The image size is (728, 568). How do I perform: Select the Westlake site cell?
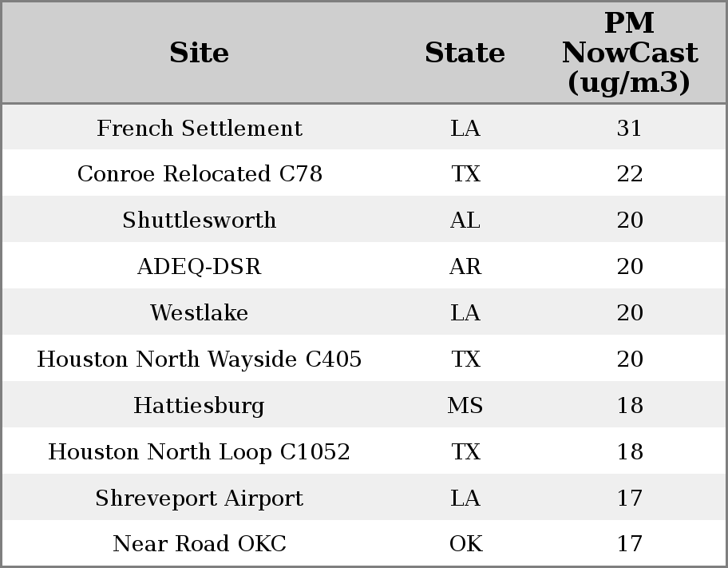(x=199, y=313)
